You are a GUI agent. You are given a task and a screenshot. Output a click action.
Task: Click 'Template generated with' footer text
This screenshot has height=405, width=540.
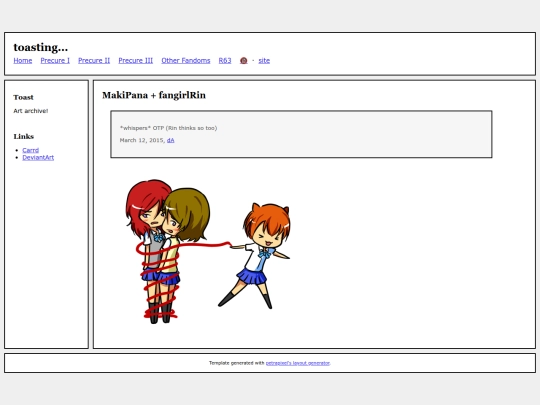click(x=237, y=363)
